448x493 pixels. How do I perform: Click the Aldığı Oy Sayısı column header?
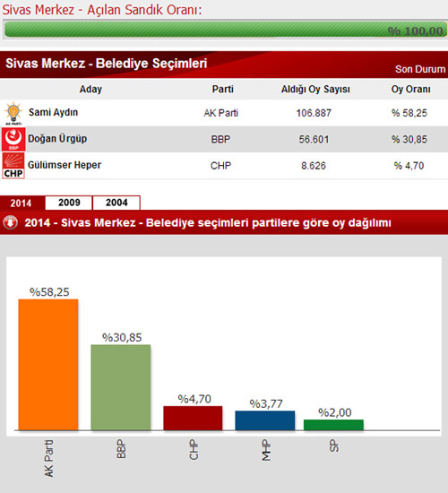click(x=315, y=90)
